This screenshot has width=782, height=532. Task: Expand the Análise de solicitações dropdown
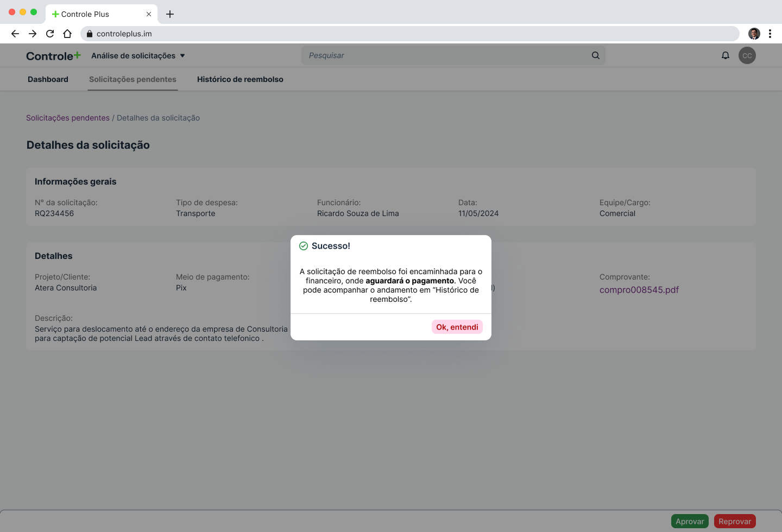(138, 56)
